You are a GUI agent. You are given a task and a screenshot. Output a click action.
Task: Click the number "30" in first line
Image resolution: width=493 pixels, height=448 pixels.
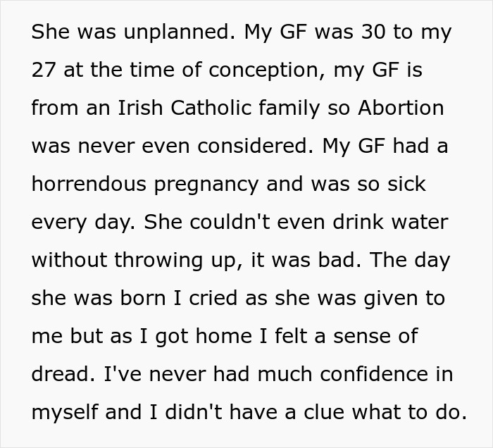pyautogui.click(x=373, y=32)
